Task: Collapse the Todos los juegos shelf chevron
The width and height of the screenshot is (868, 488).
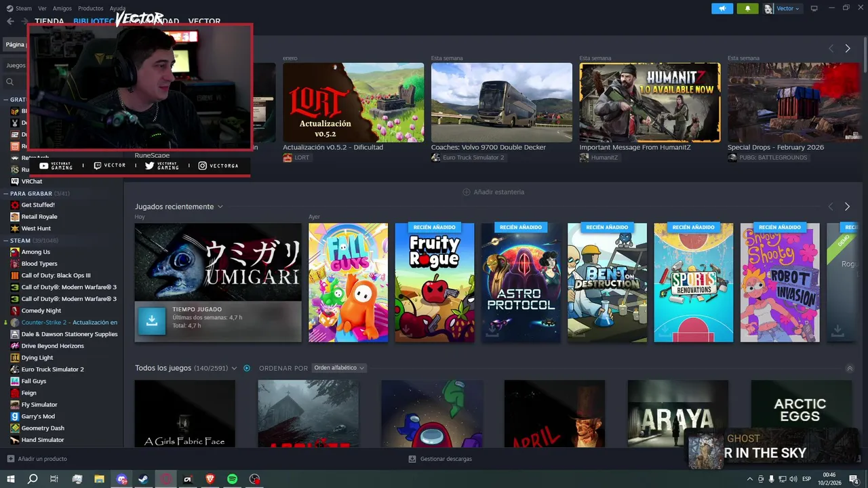Action: click(850, 368)
